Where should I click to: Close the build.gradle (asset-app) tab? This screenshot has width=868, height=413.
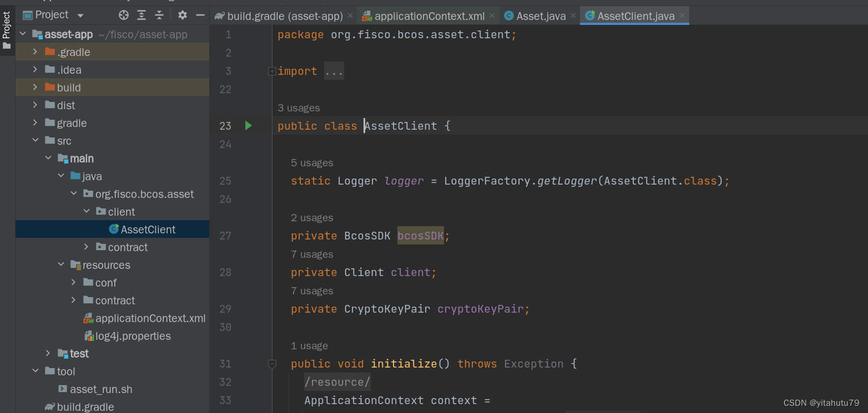point(350,16)
